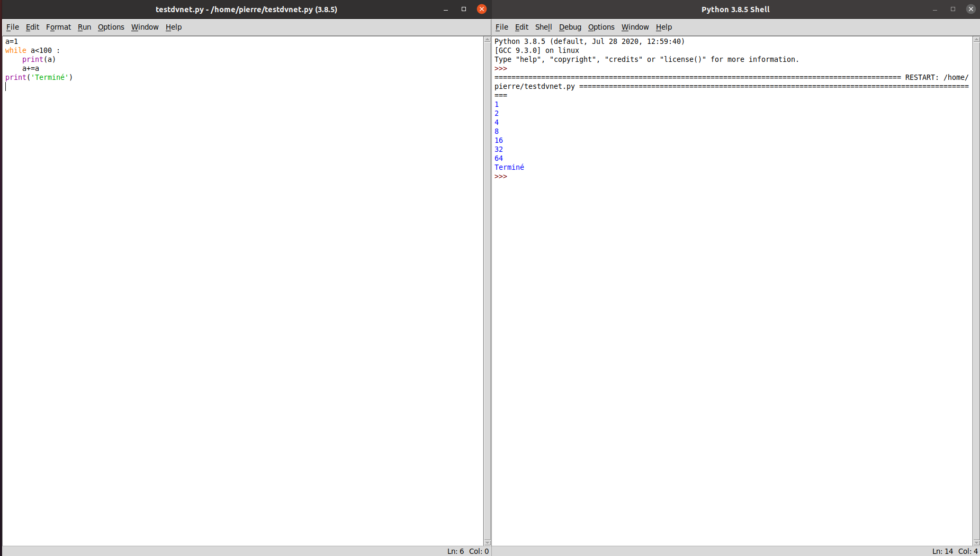Open the Help menu in editor window
The height and width of the screenshot is (556, 980).
(x=173, y=27)
